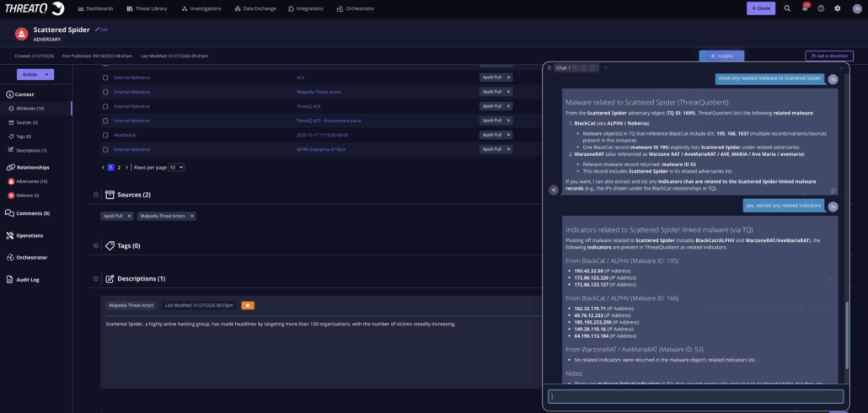
Task: Check the box for Malpedia Threat Actors row
Action: point(105,92)
